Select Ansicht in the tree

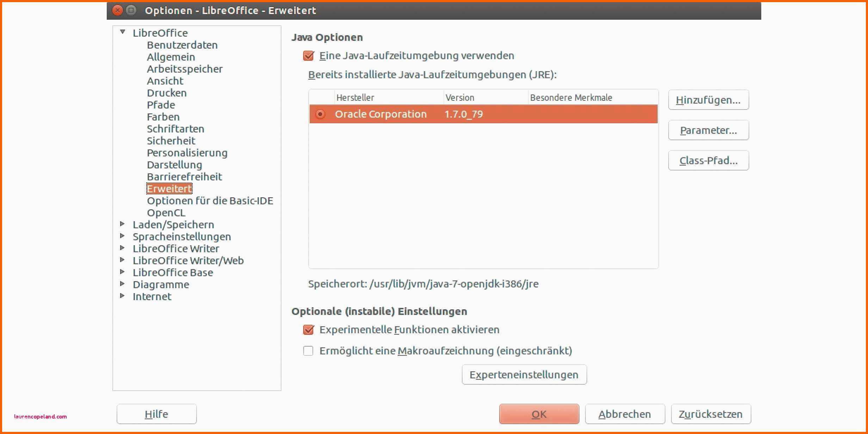coord(165,81)
